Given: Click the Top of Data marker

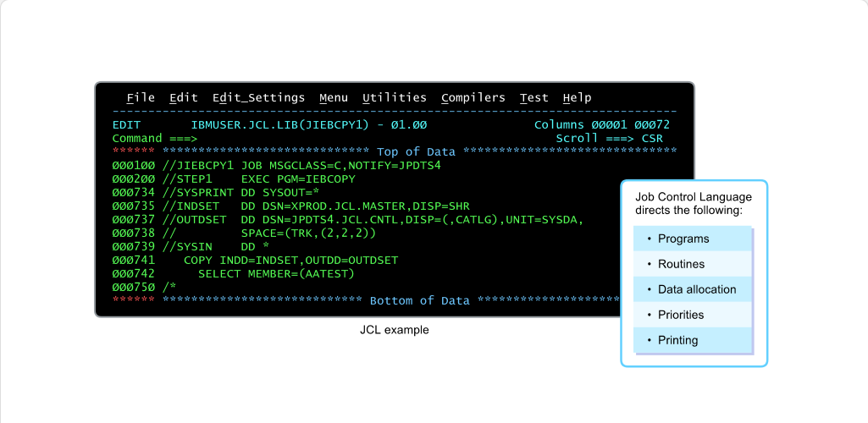Looking at the screenshot, I should point(417,151).
